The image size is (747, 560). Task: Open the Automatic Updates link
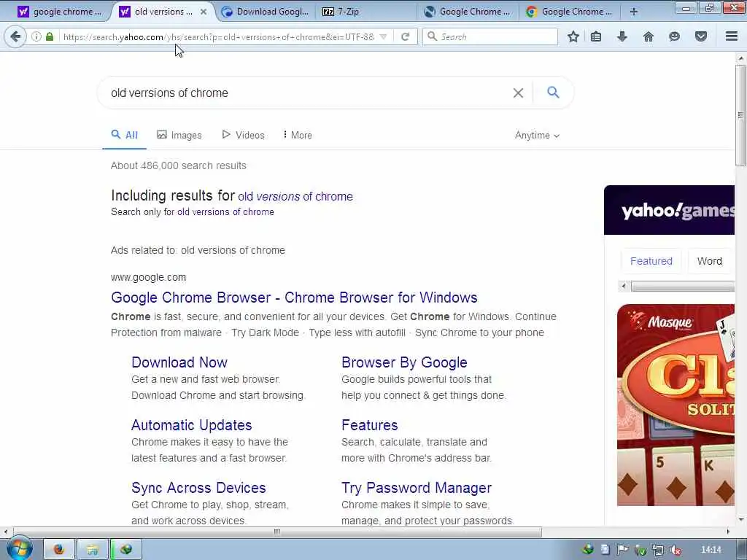coord(192,425)
